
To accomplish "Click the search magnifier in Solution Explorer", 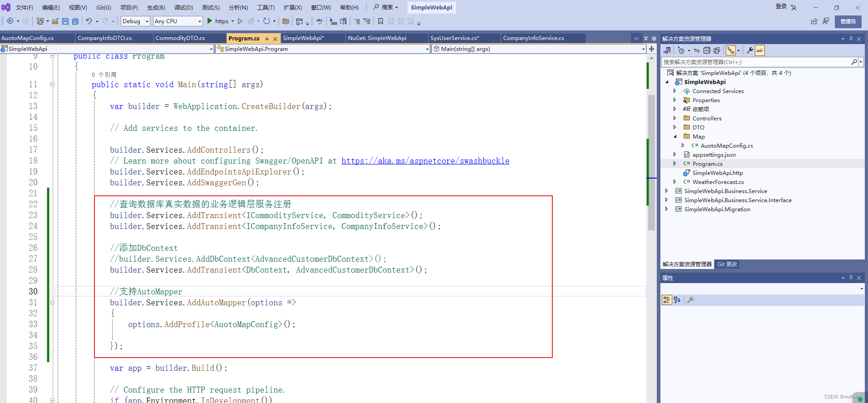I will point(854,62).
